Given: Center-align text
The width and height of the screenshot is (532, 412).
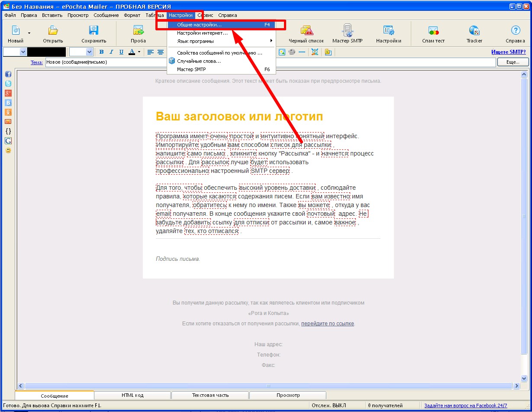Looking at the screenshot, I should pyautogui.click(x=161, y=52).
